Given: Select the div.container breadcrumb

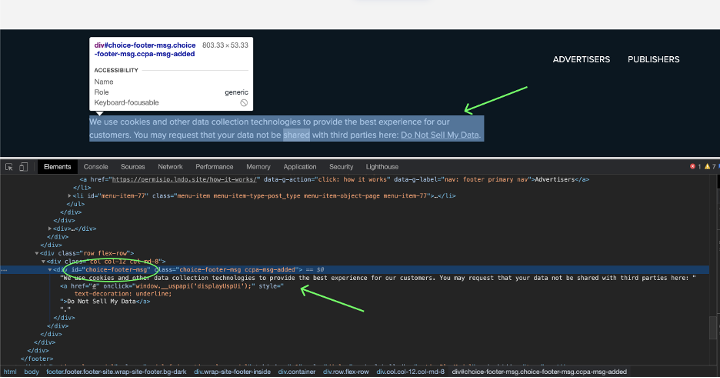Looking at the screenshot, I should click(x=297, y=372).
